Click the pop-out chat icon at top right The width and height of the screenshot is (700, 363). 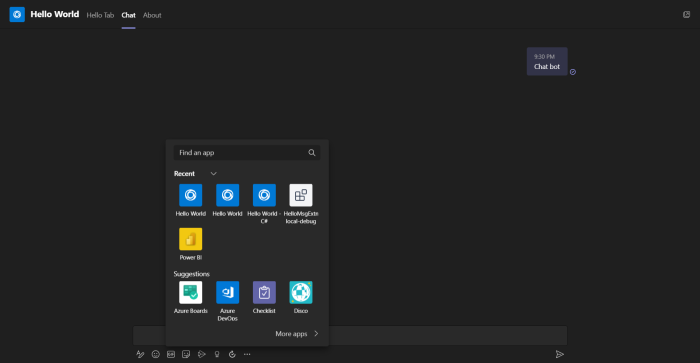click(x=687, y=15)
